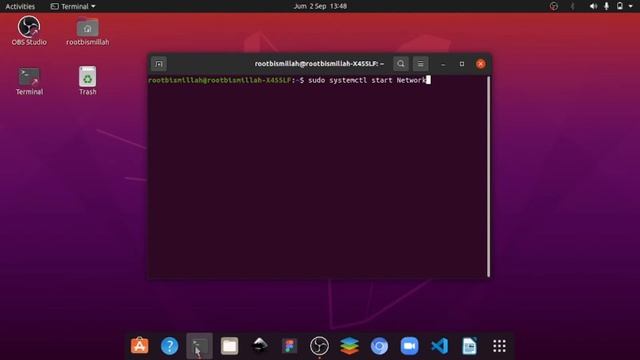Viewport: 640px width, 360px height.
Task: Open terminal search with magnifier icon
Action: coord(401,64)
